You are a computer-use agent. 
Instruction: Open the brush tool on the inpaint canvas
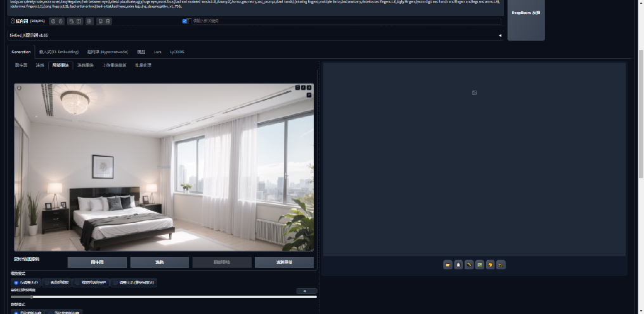[309, 95]
